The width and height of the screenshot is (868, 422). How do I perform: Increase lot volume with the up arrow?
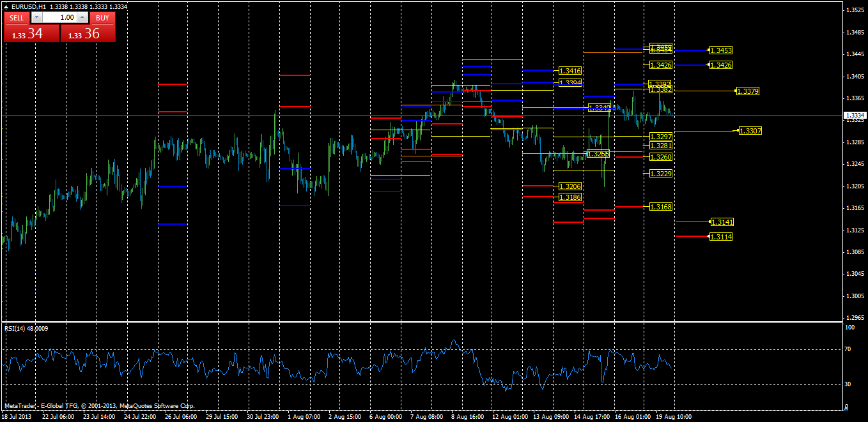coord(82,18)
